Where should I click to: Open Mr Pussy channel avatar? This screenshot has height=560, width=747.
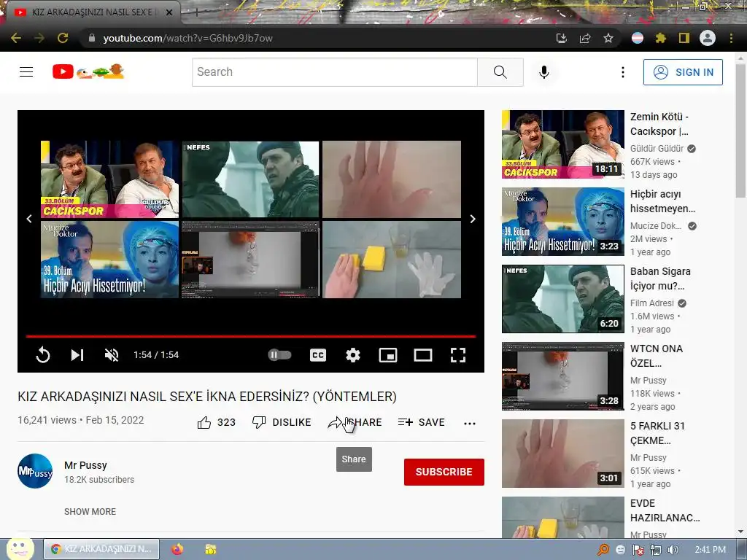(x=35, y=471)
